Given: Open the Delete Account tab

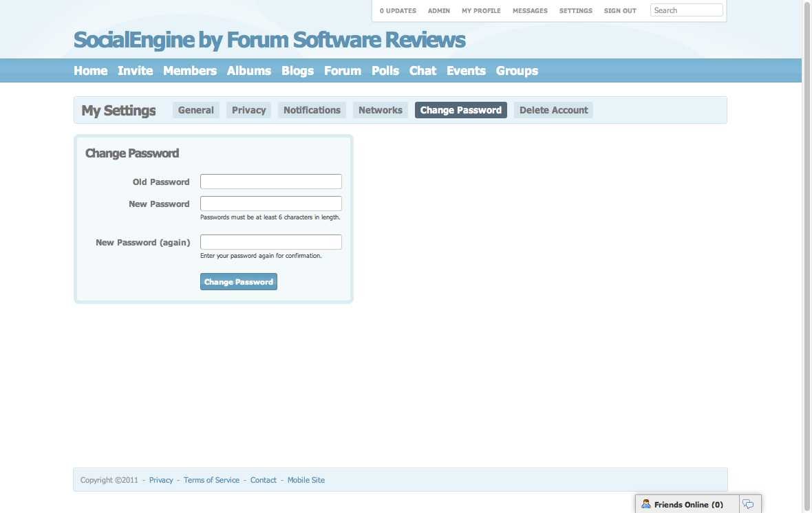Looking at the screenshot, I should 553,110.
